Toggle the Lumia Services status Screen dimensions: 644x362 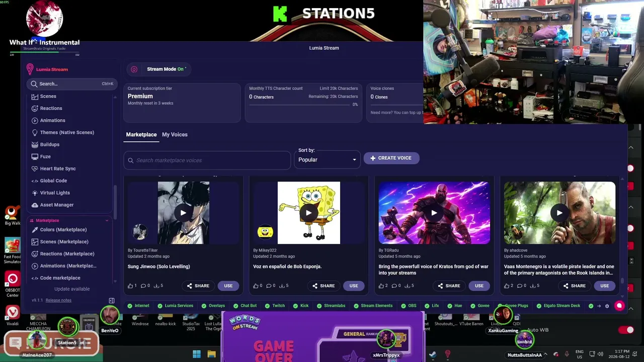[175, 306]
